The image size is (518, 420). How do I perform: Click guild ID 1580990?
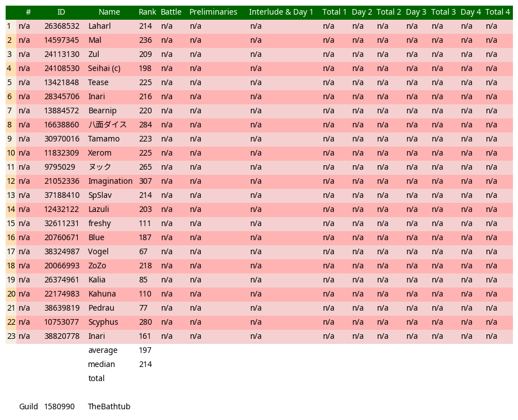point(59,406)
